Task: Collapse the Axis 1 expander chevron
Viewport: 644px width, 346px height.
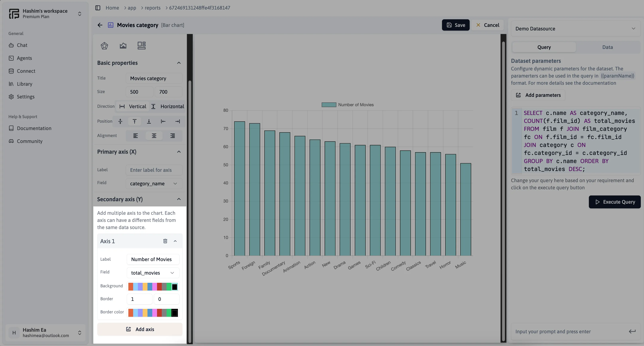Action: click(x=175, y=241)
